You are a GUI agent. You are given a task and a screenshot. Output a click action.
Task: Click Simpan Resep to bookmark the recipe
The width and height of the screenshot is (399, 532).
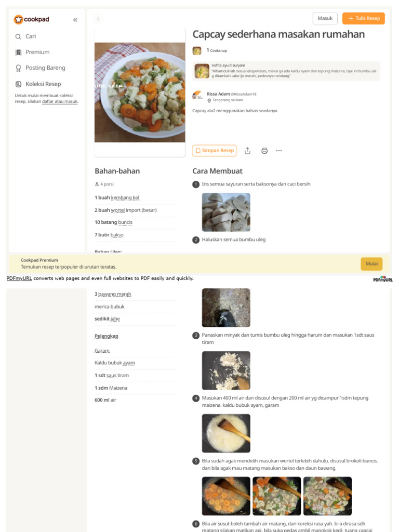pos(215,150)
